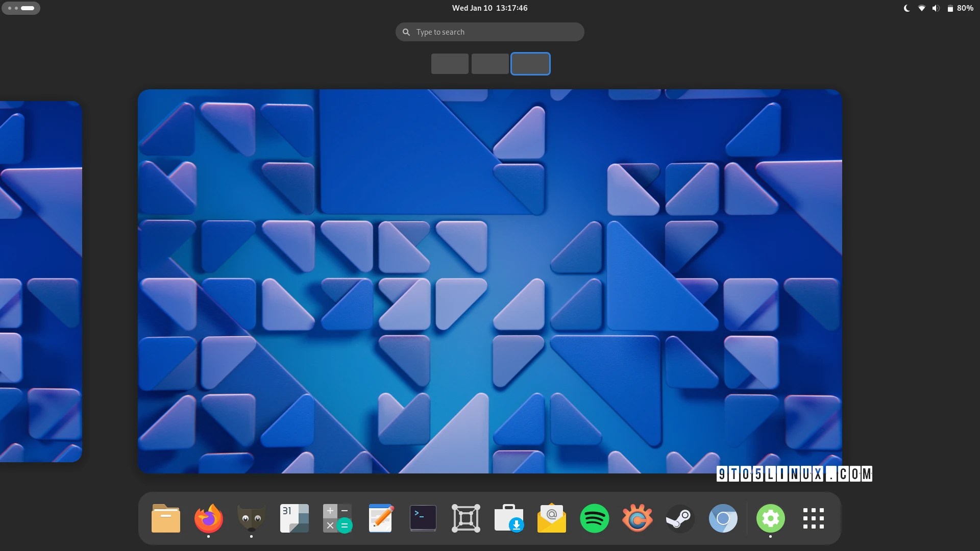Toggle night light via the moon indicator

tap(906, 8)
